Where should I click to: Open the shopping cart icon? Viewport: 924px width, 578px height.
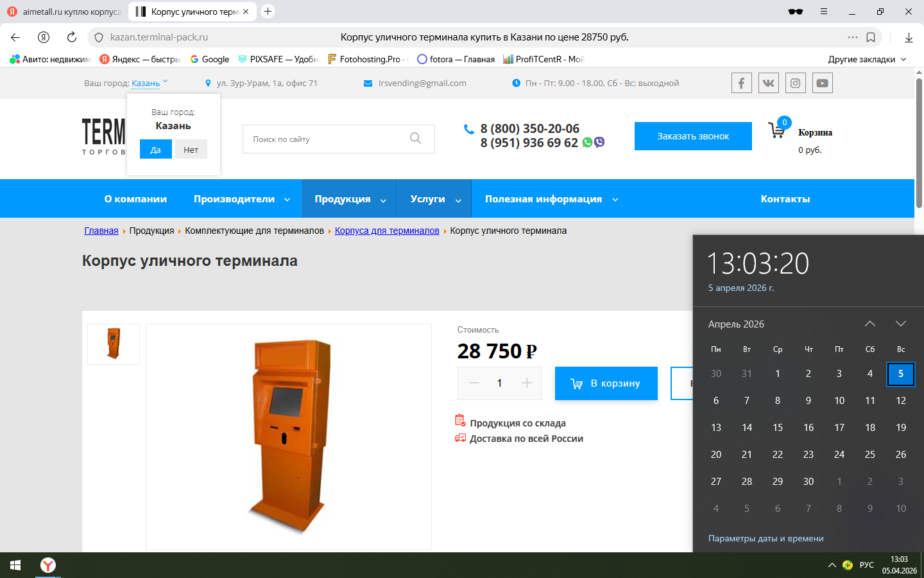coord(777,130)
